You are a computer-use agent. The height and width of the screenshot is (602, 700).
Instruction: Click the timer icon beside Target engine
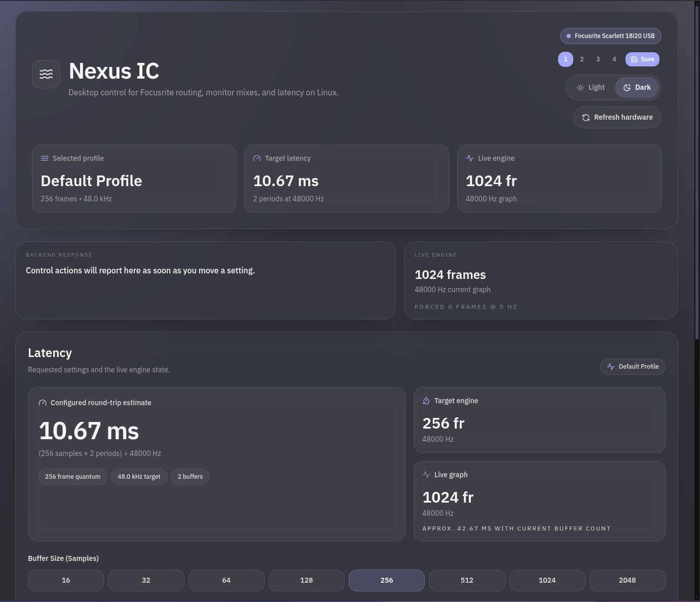point(426,401)
